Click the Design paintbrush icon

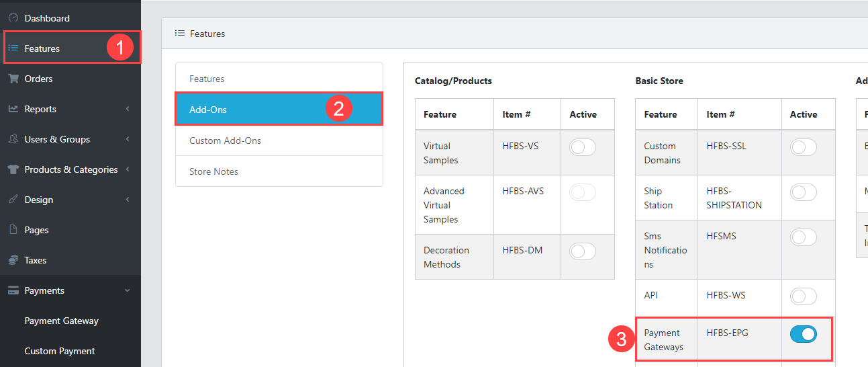pos(13,200)
